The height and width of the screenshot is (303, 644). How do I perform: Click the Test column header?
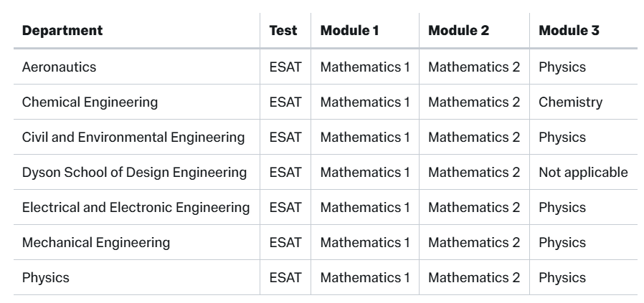point(283,30)
